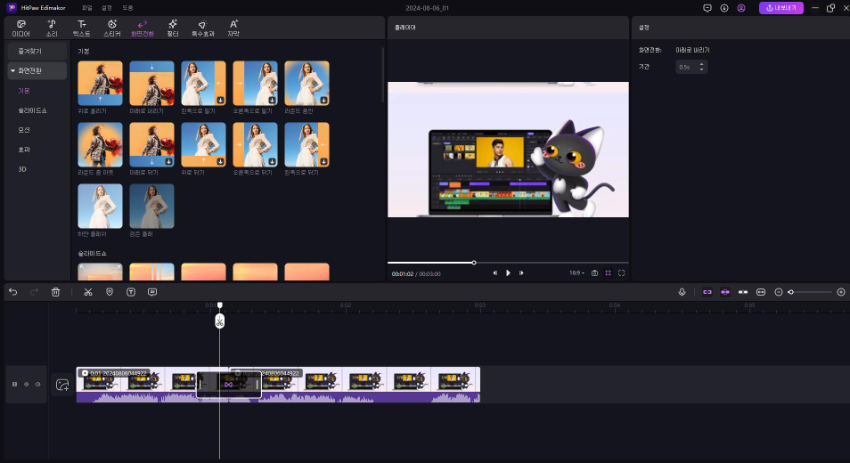Open the 파일 (File) menu
This screenshot has height=463, width=850.
coord(87,7)
